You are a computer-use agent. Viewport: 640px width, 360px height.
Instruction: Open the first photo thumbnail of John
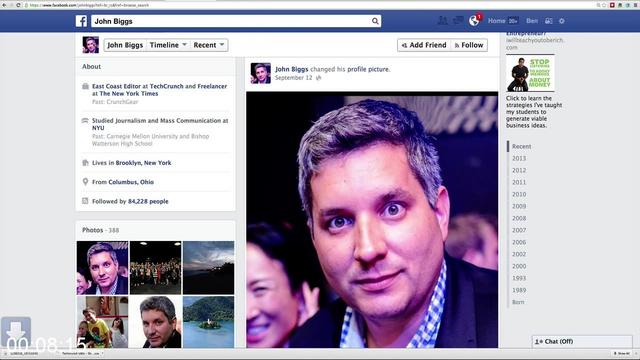102,268
